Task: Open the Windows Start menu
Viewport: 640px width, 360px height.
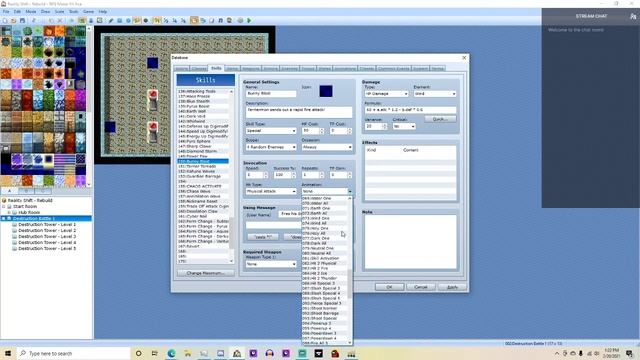Action: [7, 353]
